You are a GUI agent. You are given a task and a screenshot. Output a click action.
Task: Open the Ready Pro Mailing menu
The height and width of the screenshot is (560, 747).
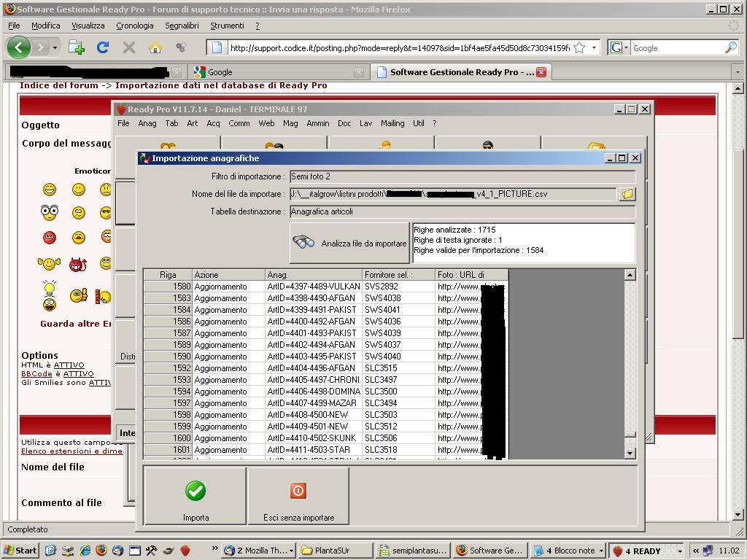pyautogui.click(x=392, y=123)
